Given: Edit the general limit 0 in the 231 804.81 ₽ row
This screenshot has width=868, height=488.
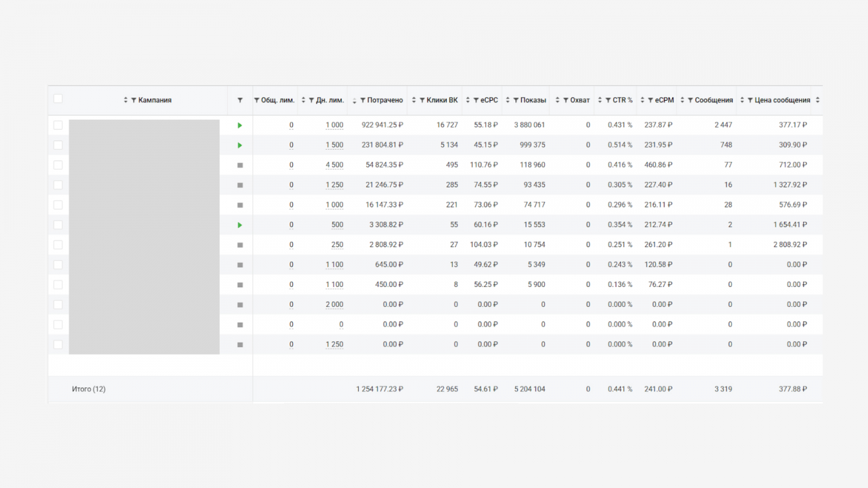Looking at the screenshot, I should pyautogui.click(x=291, y=145).
